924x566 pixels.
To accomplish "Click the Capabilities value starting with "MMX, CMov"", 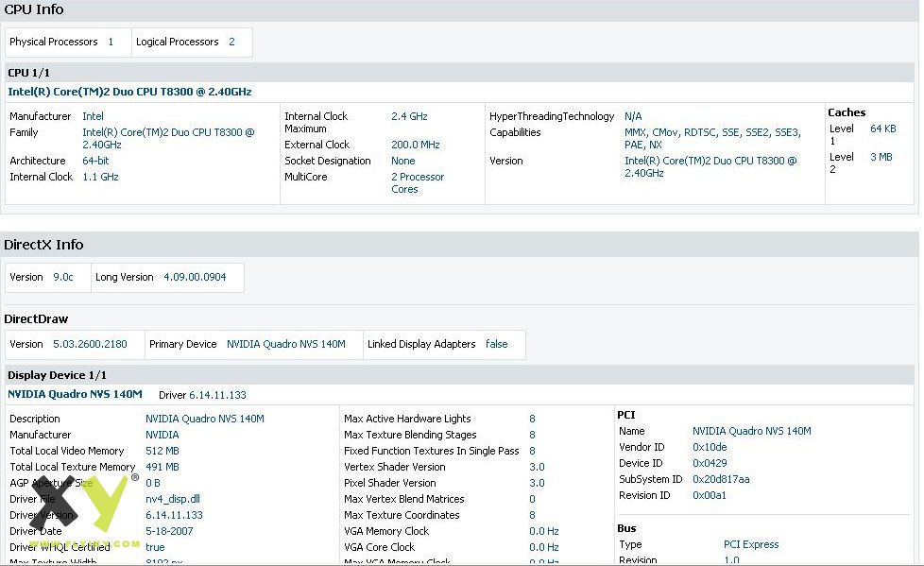I will 713,139.
